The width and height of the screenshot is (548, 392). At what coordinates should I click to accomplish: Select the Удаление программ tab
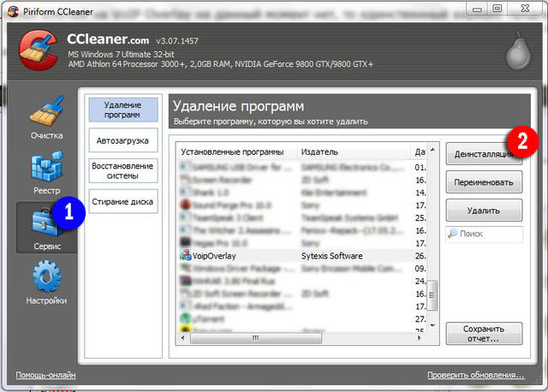click(123, 110)
